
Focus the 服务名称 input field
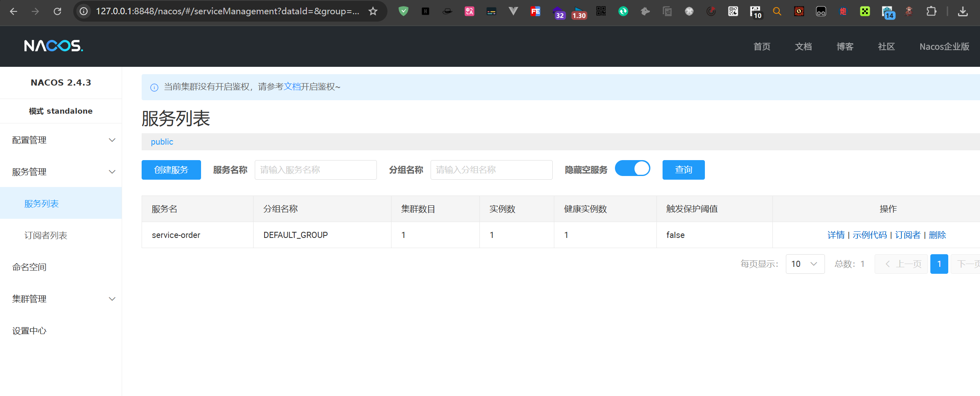click(315, 170)
